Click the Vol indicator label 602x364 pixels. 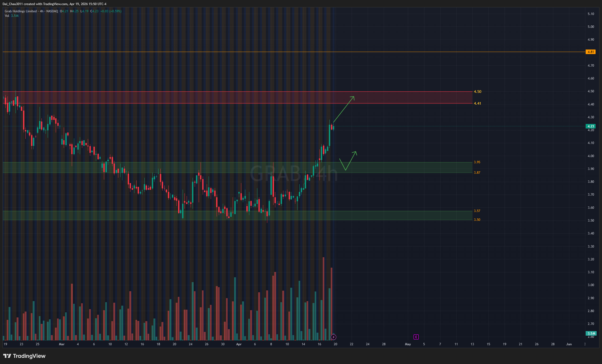point(7,16)
